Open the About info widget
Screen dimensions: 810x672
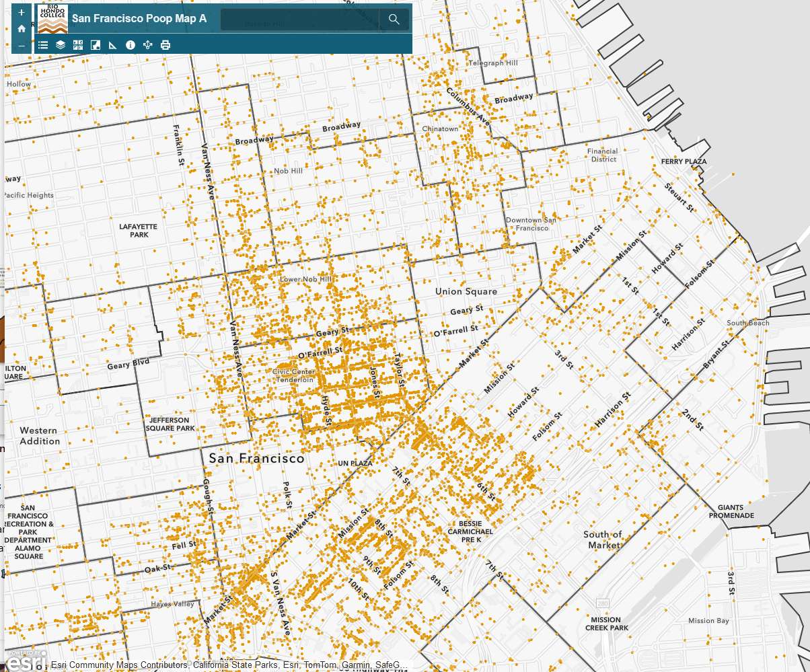(x=131, y=45)
